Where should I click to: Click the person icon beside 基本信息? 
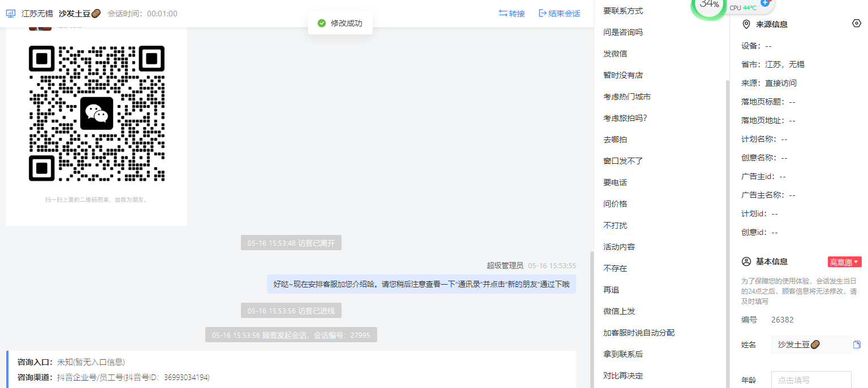[746, 261]
